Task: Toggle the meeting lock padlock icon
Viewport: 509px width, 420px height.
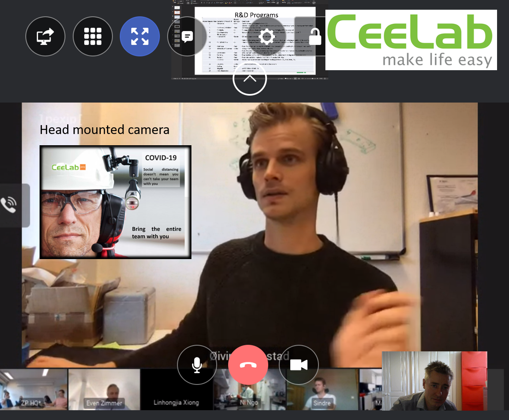Action: 315,37
